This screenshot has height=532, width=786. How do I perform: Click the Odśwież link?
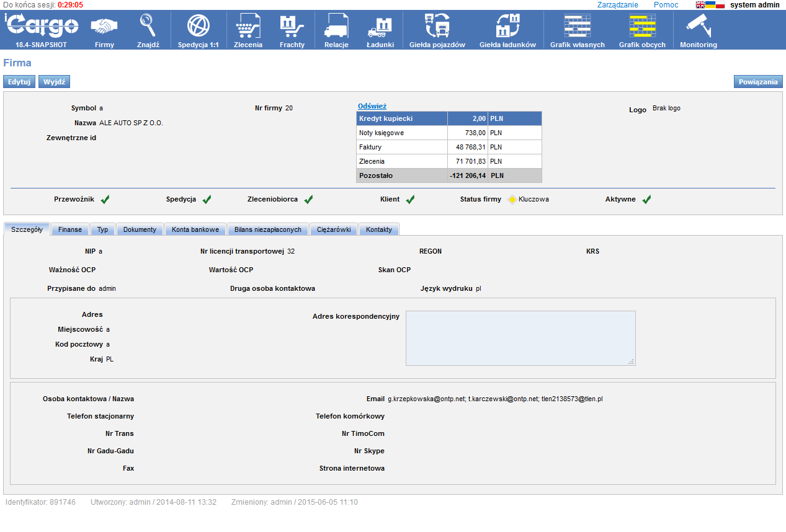372,106
